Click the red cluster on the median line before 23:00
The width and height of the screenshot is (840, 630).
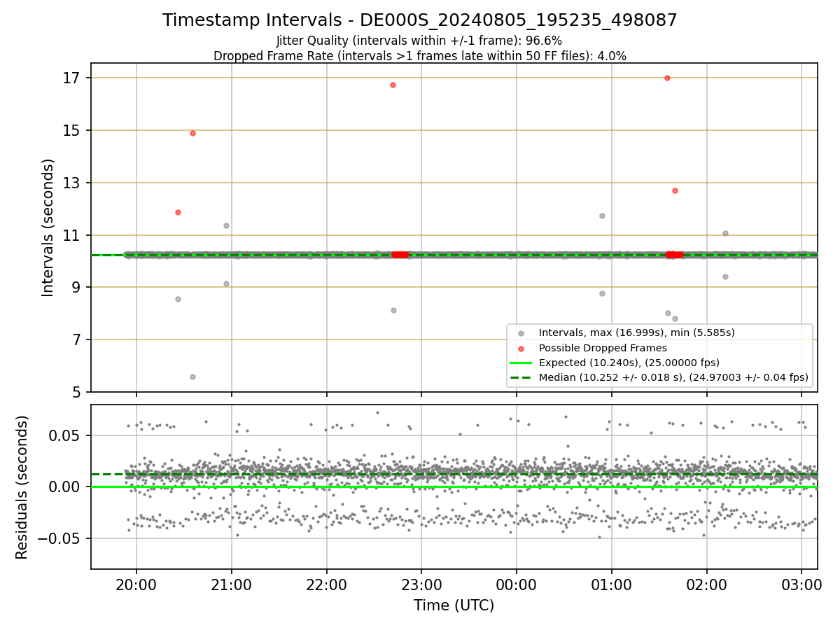[400, 255]
